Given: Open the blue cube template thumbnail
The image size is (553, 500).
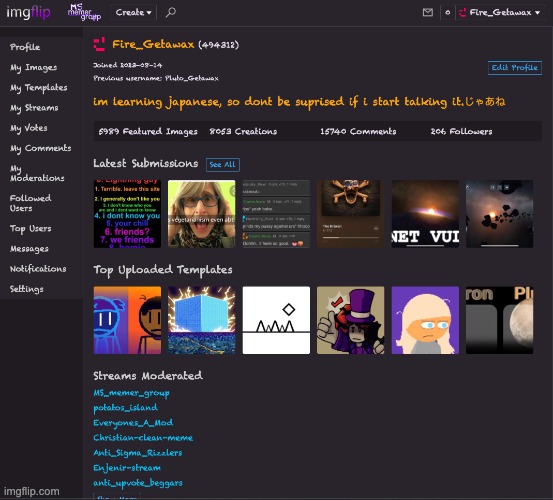Looking at the screenshot, I should 202,320.
